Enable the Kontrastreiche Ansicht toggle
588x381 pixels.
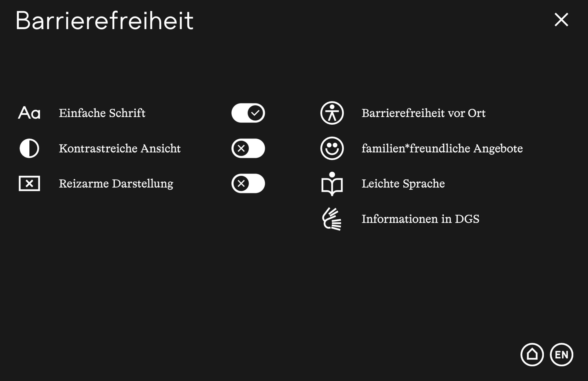click(248, 148)
